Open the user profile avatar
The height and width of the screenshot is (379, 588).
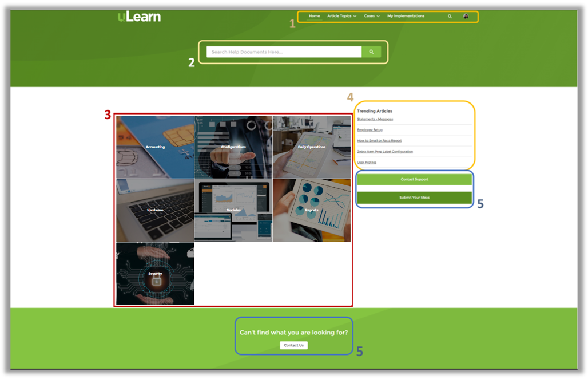click(466, 17)
